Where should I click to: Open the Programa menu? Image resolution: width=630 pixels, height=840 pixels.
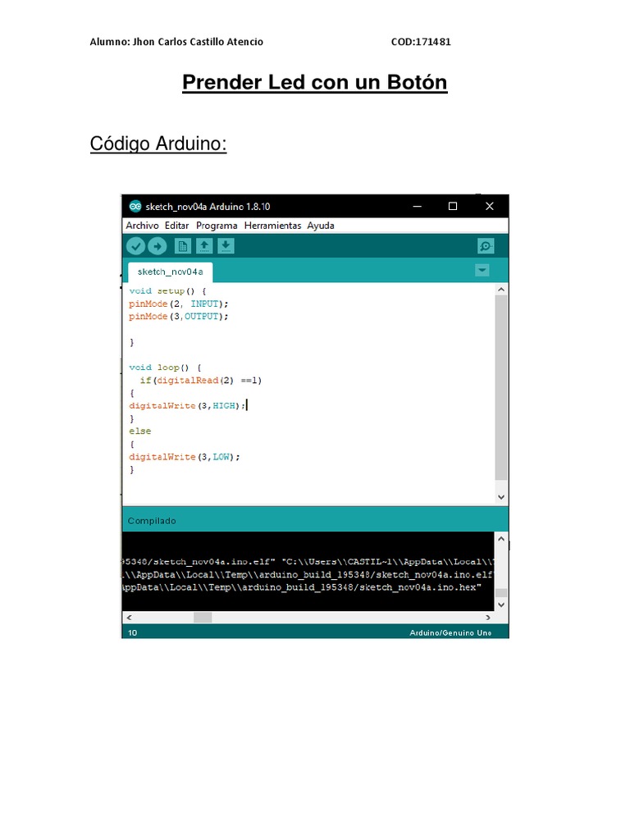click(217, 226)
